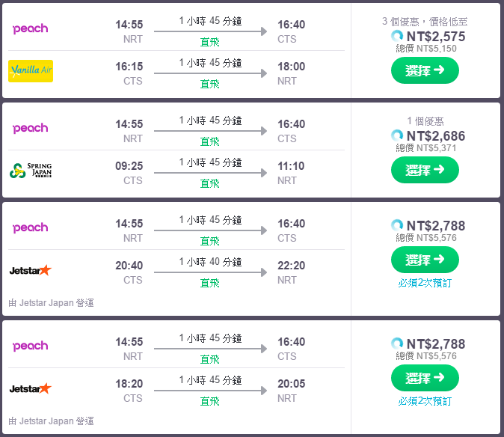
Task: Click Peach logo in the NT$2,686 result
Action: (31, 128)
